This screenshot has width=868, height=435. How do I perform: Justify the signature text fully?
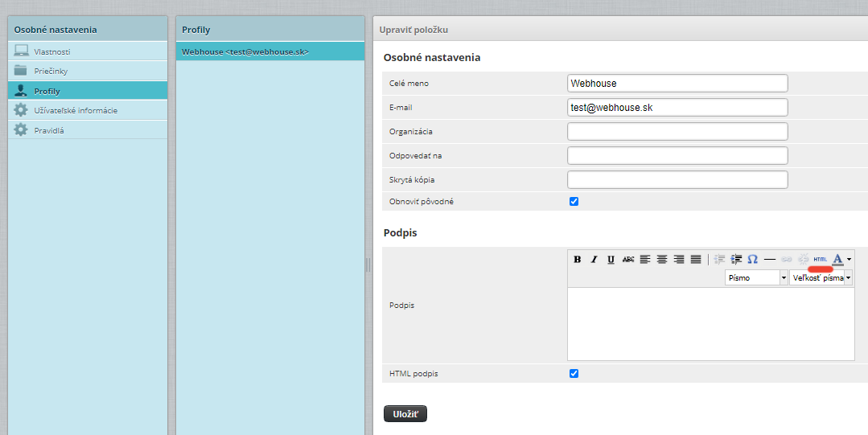(696, 259)
